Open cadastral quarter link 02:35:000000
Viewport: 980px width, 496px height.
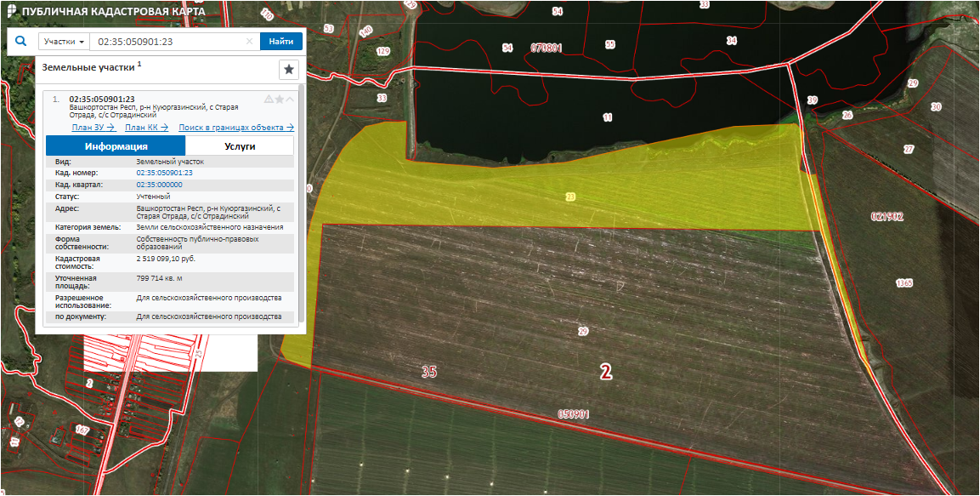click(x=159, y=185)
